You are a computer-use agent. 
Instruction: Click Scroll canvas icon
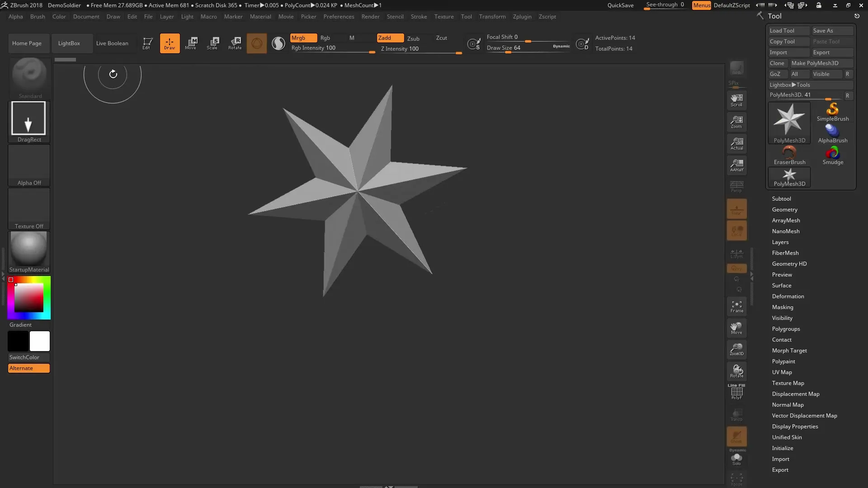tap(736, 100)
